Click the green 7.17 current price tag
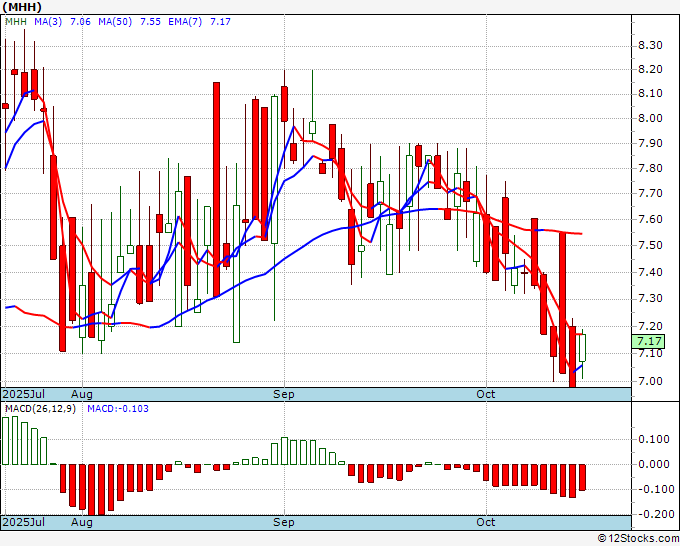This screenshot has height=546, width=680. [648, 341]
